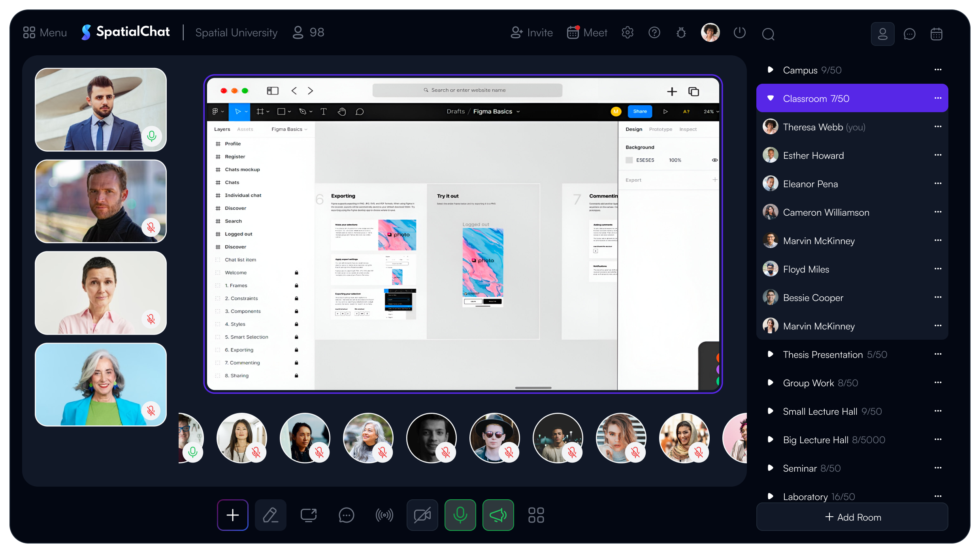Click the power leave icon
The image size is (980, 553).
(739, 32)
